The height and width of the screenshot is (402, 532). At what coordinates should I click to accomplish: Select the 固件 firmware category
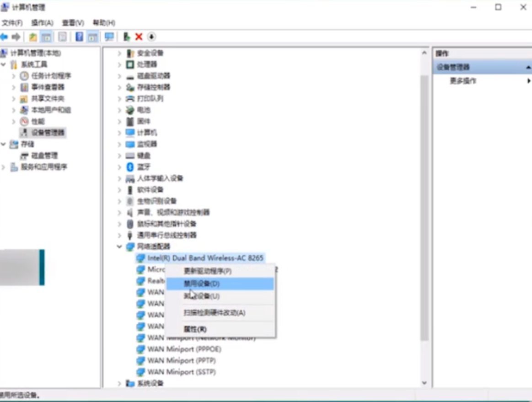pyautogui.click(x=144, y=122)
